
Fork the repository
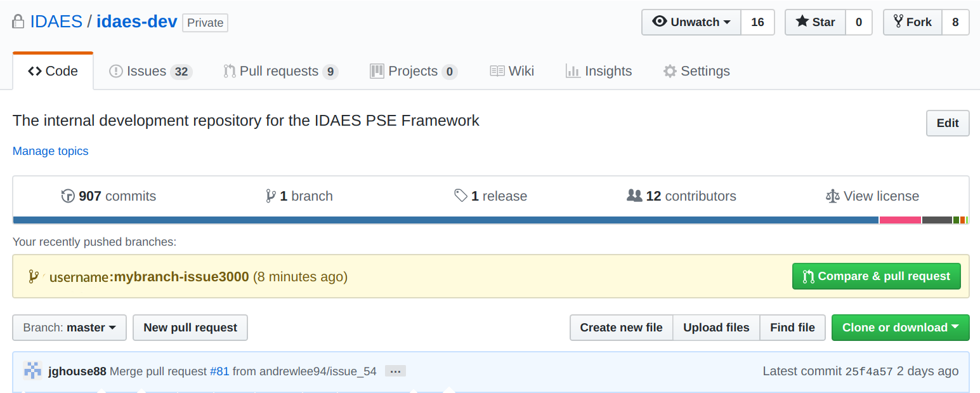(x=913, y=22)
